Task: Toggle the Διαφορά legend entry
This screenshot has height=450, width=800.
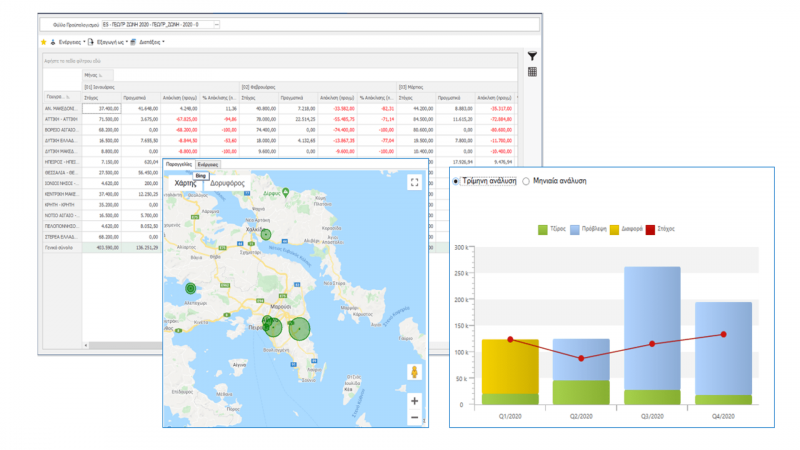Action: point(626,230)
